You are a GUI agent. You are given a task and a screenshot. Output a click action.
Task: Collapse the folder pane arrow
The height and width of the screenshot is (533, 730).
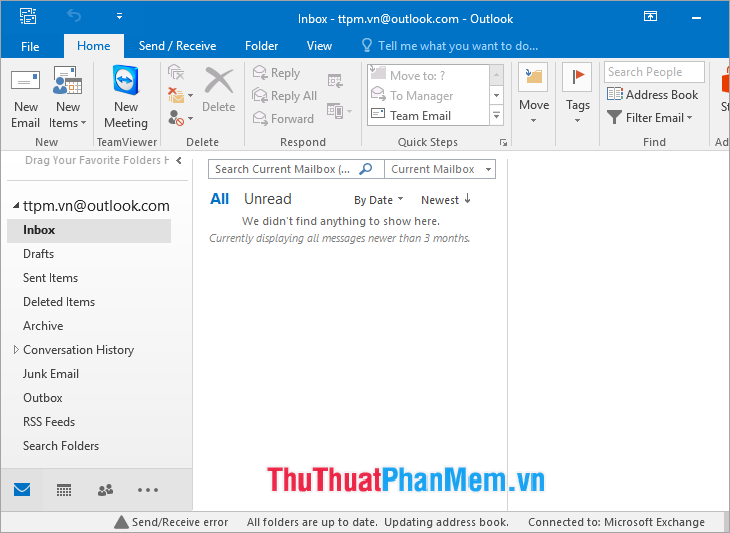tap(179, 161)
